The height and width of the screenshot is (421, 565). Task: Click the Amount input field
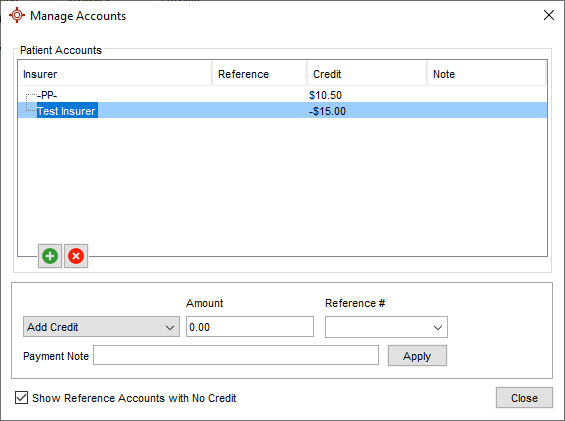coord(250,327)
